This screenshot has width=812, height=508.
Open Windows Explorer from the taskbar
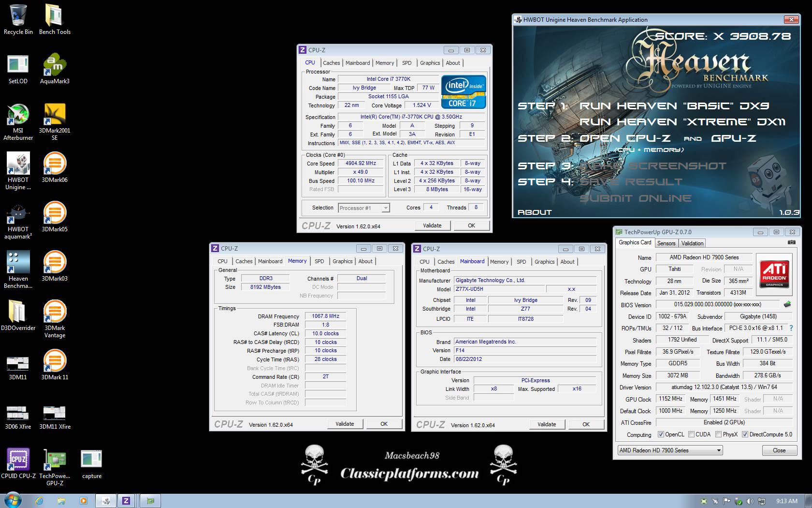coord(61,501)
